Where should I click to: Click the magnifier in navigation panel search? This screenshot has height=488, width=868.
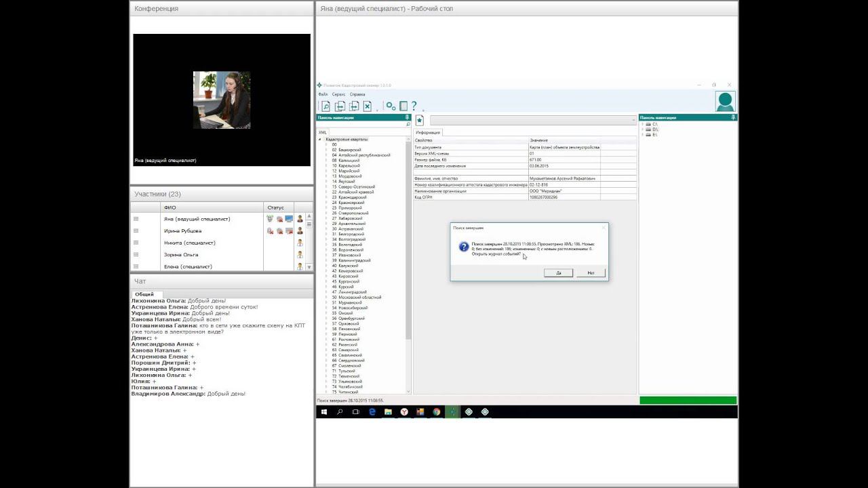[408, 125]
